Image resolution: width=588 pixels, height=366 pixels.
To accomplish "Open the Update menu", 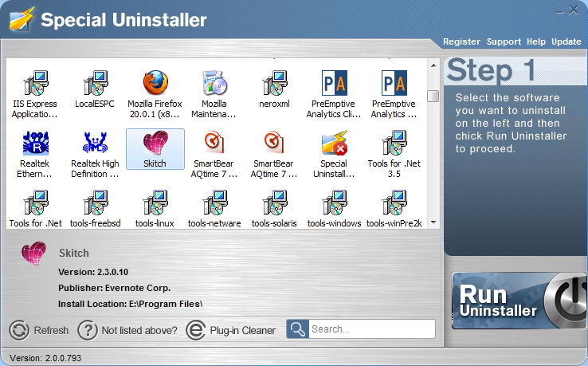I will point(566,41).
